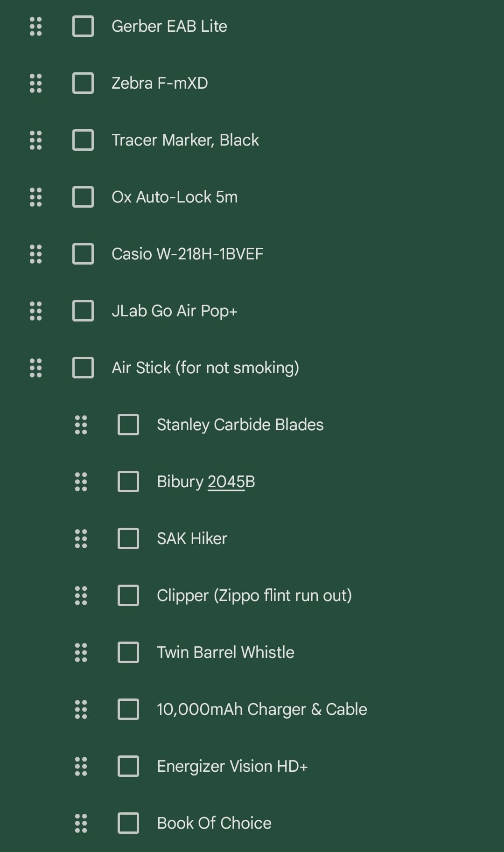Edit the SAK Hiker item text
Image resolution: width=504 pixels, height=852 pixels.
192,539
